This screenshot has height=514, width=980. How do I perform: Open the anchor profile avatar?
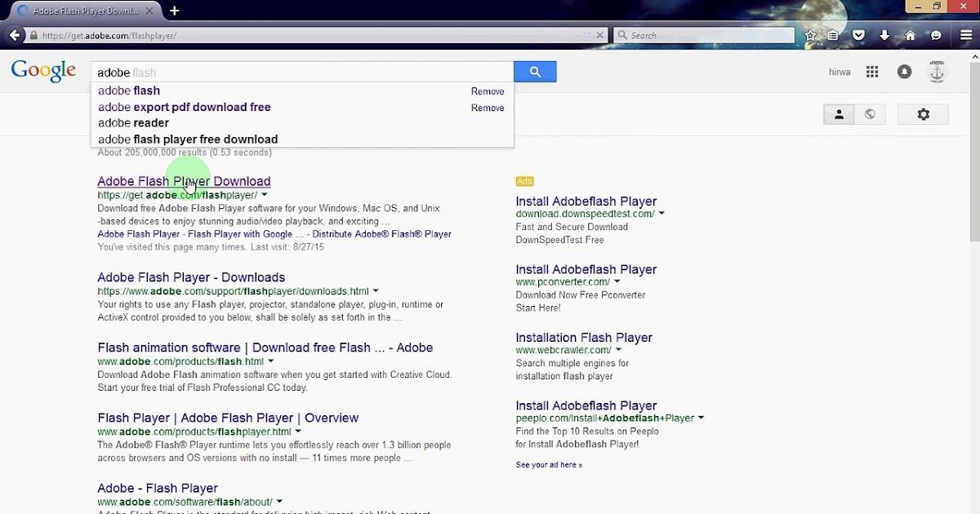pyautogui.click(x=937, y=72)
